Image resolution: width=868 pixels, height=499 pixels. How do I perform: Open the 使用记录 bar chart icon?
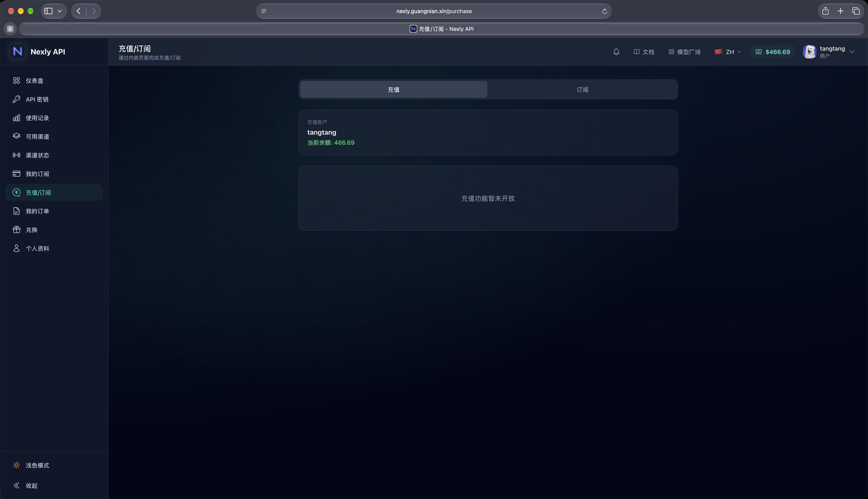click(17, 118)
